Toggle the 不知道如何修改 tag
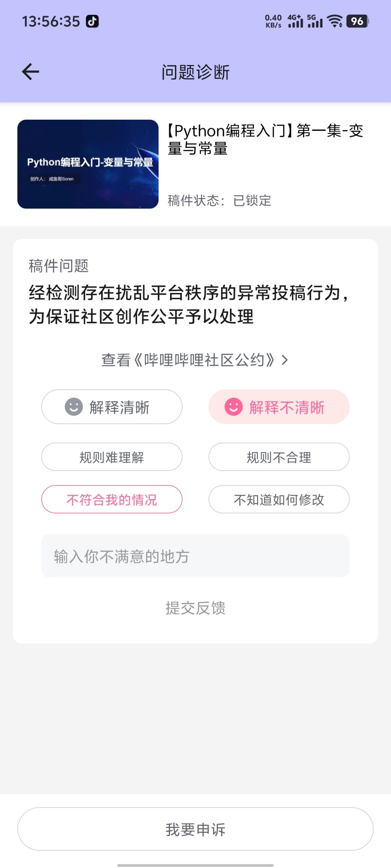Image resolution: width=391 pixels, height=868 pixels. (x=279, y=499)
